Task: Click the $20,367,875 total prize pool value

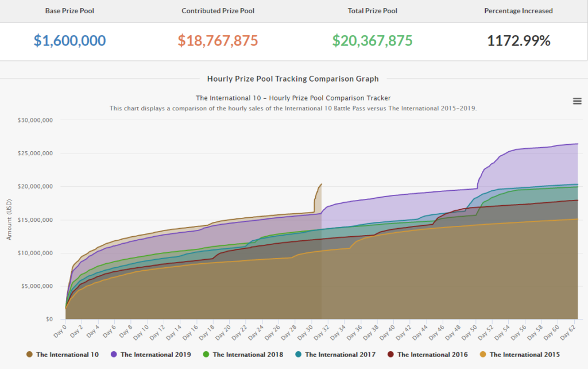Action: [x=372, y=41]
